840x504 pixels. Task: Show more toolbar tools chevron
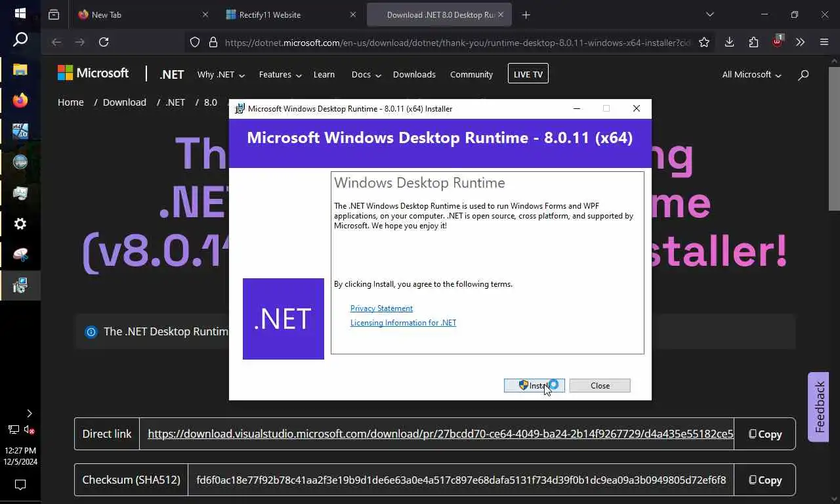tap(800, 42)
